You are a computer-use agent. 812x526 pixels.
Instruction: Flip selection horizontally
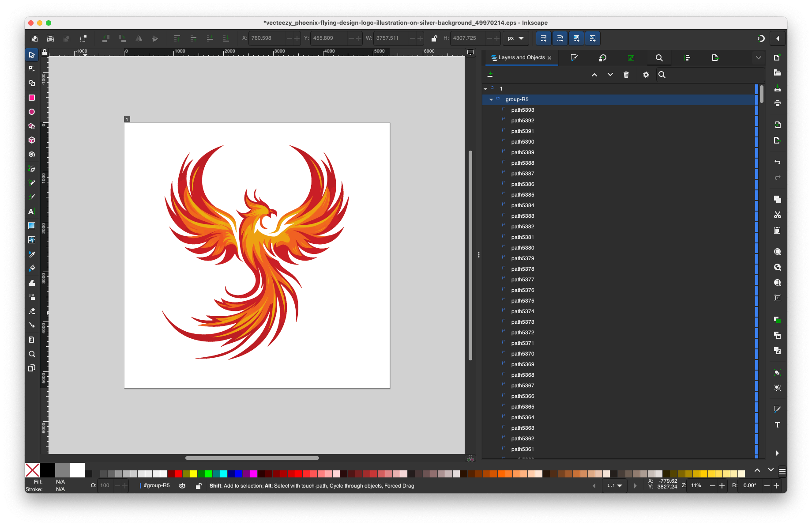coord(139,38)
